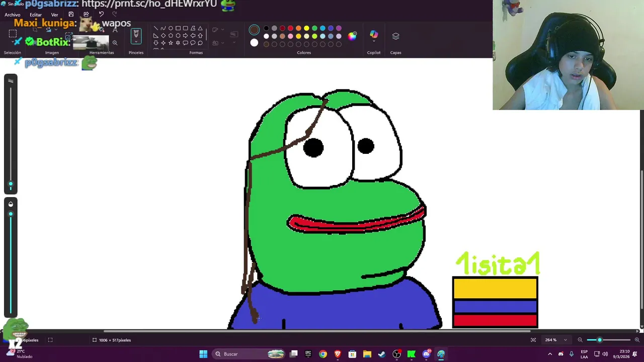Show hidden system tray icons chevron
This screenshot has height=362, width=644.
click(550, 354)
